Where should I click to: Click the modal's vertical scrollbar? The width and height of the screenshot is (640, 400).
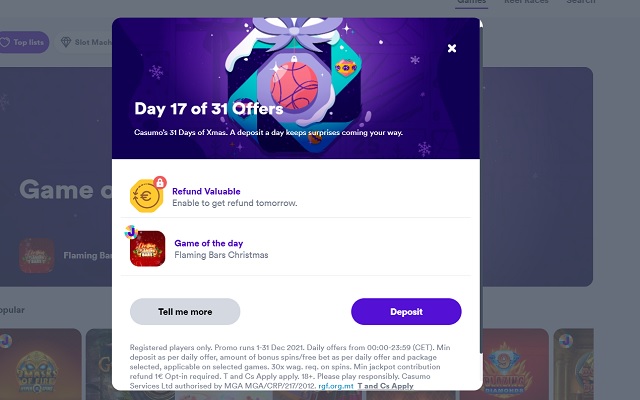click(481, 186)
